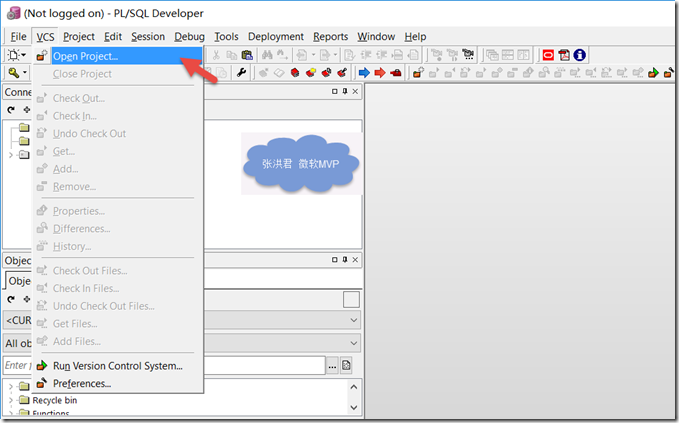Click the cascade windows toolbar icon
Image resolution: width=679 pixels, height=423 pixels.
[492, 55]
